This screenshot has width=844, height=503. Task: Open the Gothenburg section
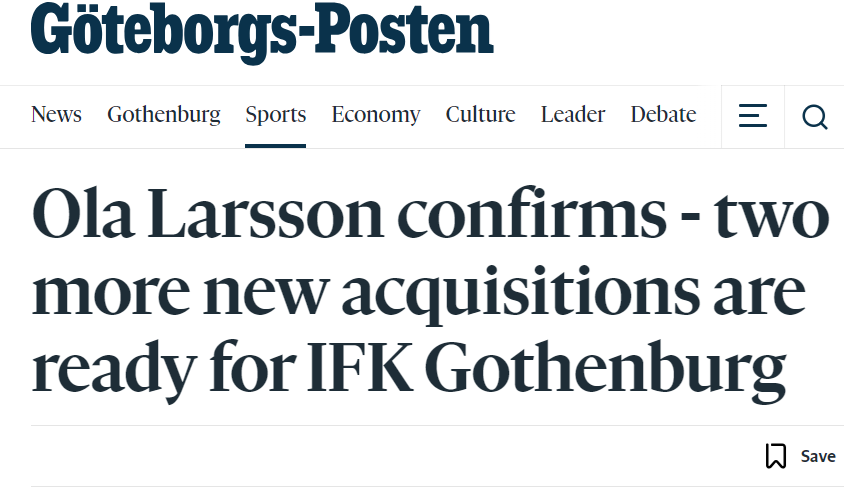coord(164,115)
